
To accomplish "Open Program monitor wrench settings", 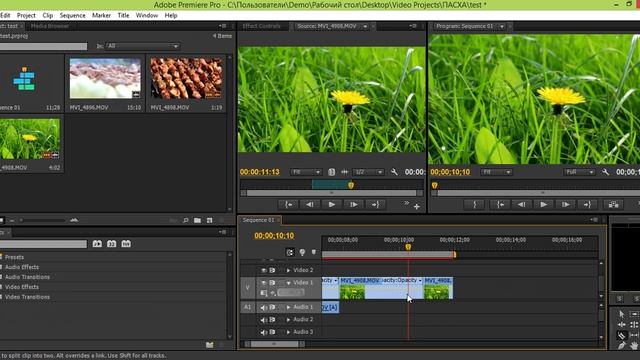I will point(605,172).
